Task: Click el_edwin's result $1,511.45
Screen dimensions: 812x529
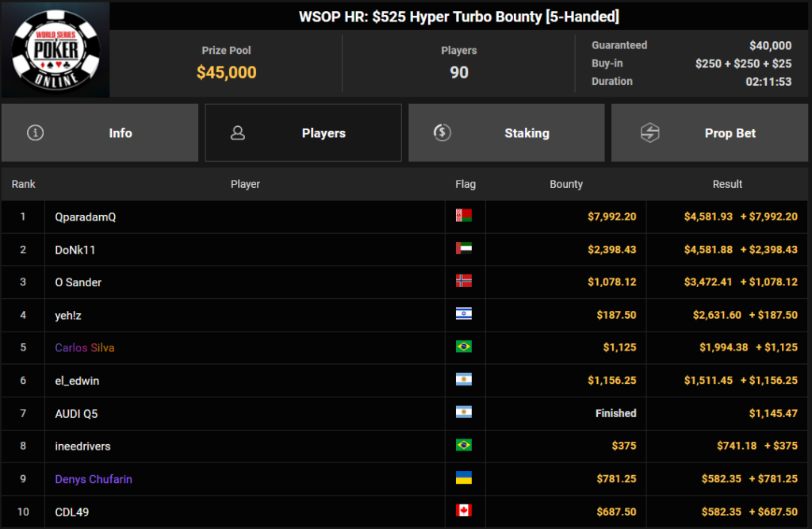Action: (708, 381)
